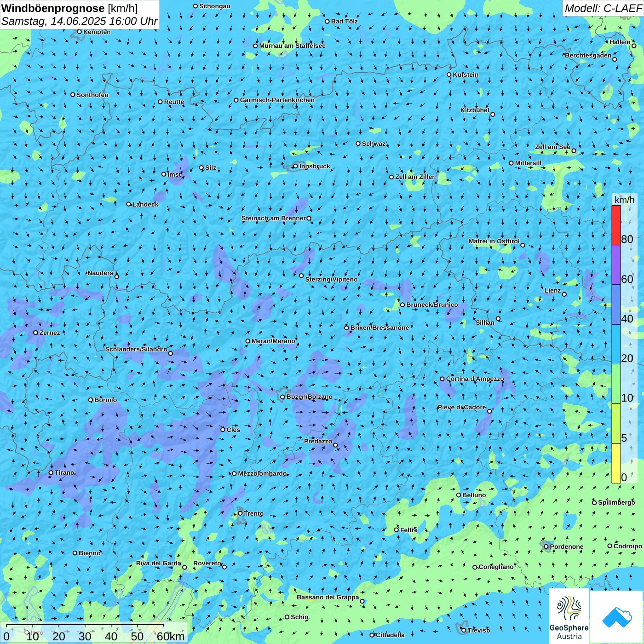The width and height of the screenshot is (644, 644).
Task: Click the 'Schwaz' label
Action: tap(374, 144)
